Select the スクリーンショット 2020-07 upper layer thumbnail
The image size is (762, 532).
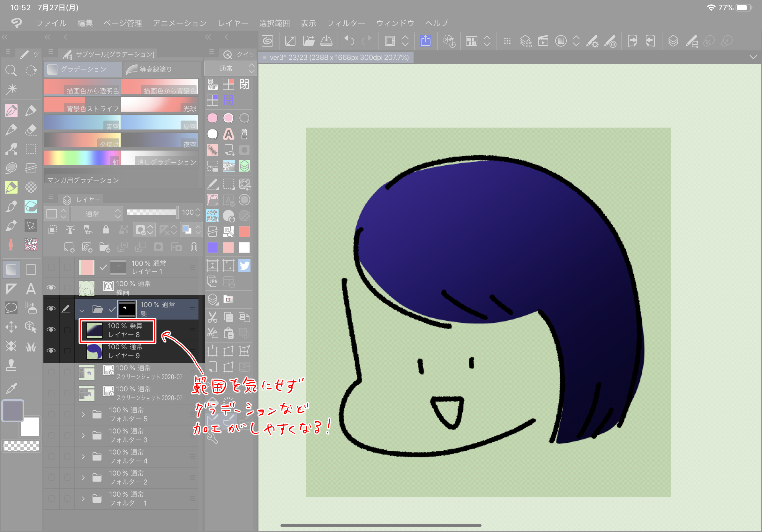point(86,372)
